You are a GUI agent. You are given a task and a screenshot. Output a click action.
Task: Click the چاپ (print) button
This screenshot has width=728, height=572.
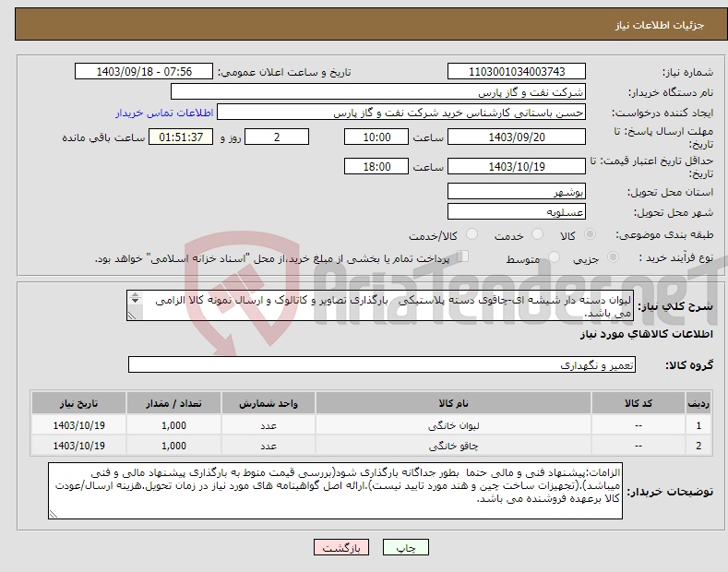(405, 547)
